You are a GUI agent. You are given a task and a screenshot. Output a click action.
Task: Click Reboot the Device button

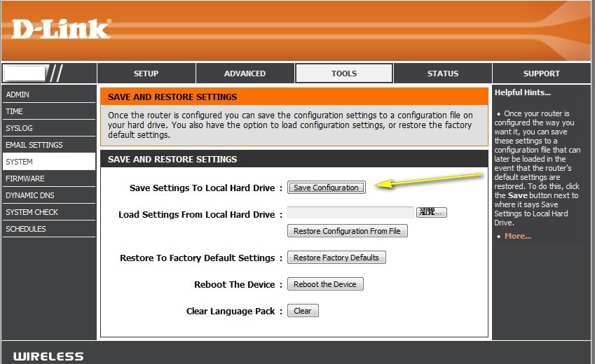(x=325, y=284)
